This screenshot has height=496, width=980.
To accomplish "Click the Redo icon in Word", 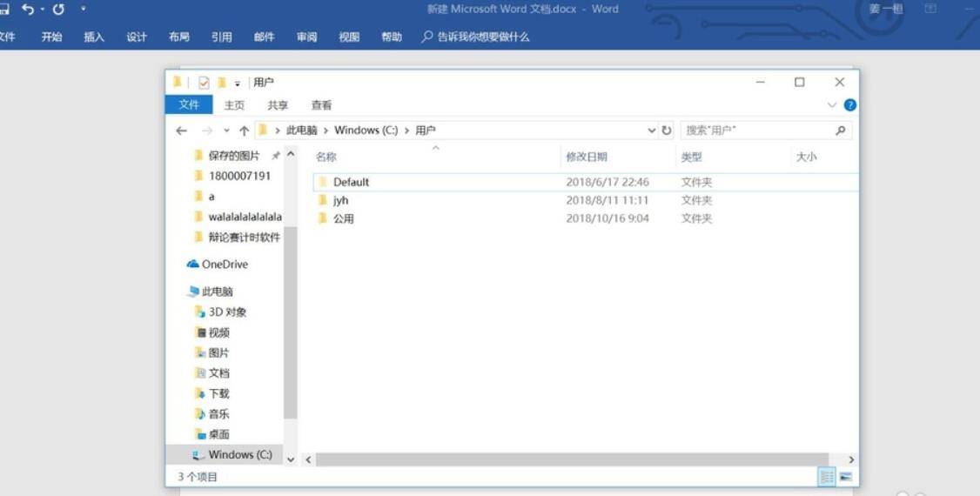I will point(59,9).
